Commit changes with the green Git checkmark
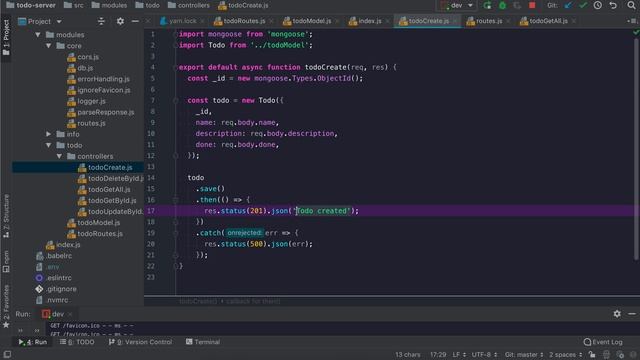Viewport: 640px width, 360px height. click(x=583, y=5)
